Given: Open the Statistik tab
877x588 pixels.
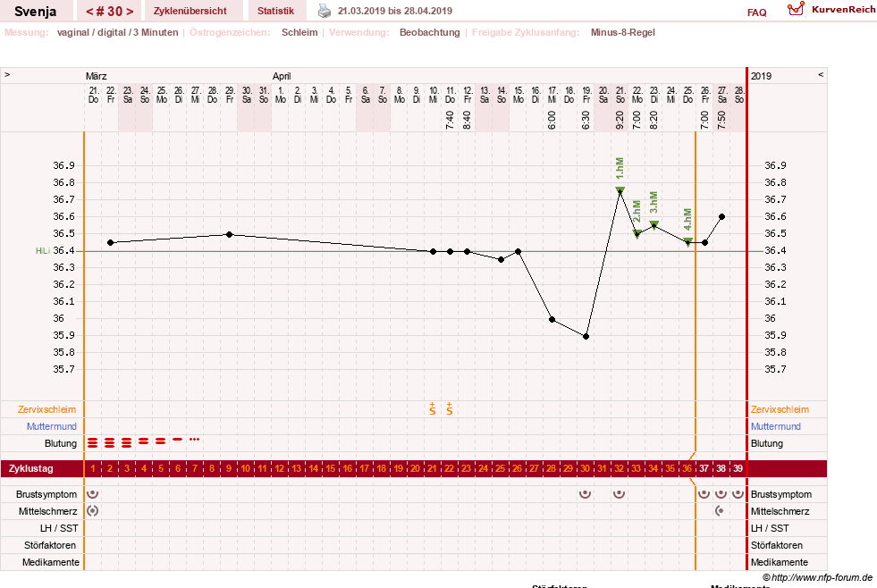Looking at the screenshot, I should coord(275,11).
